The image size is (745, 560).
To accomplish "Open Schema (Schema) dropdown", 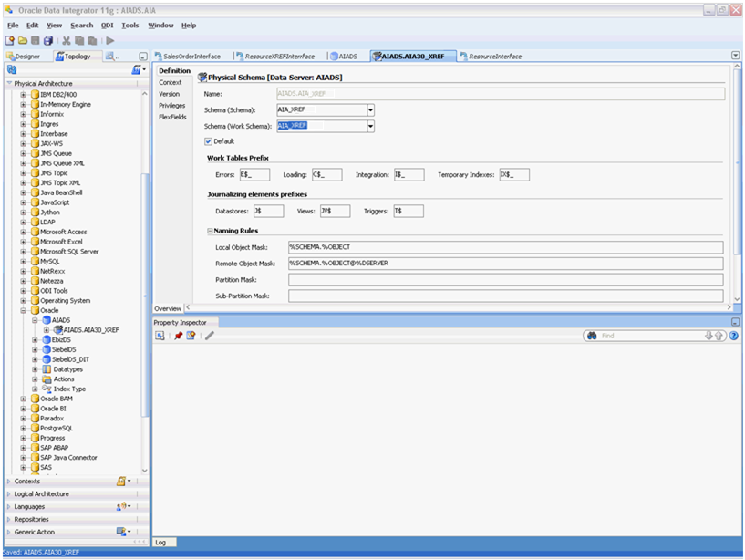I will point(370,109).
